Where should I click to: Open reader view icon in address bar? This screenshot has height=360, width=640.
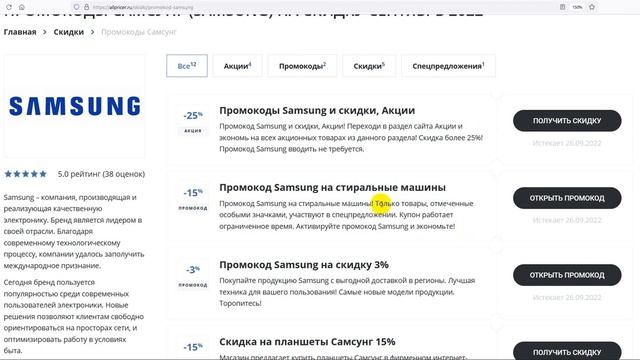pyautogui.click(x=562, y=7)
